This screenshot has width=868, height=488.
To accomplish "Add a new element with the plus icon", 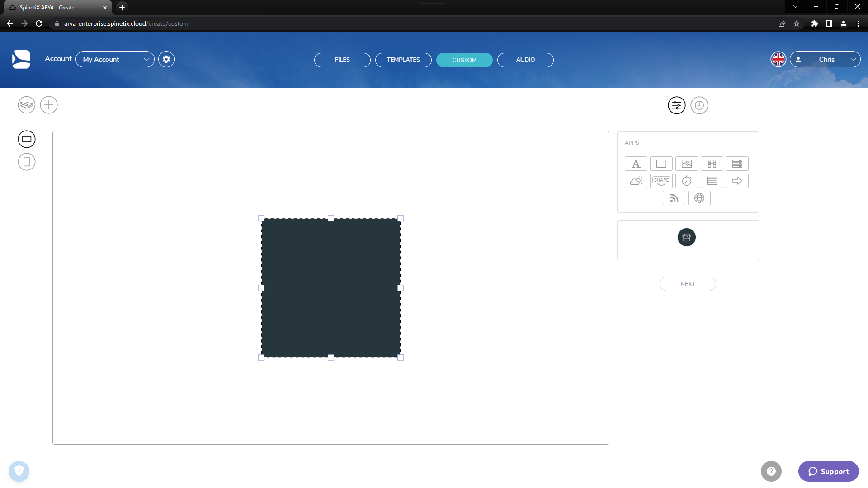I will 49,105.
